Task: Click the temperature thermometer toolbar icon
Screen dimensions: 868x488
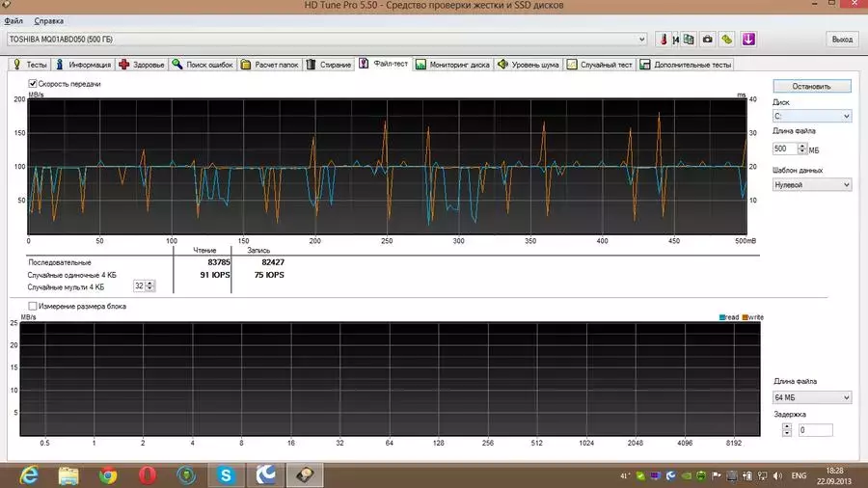Action: 664,40
